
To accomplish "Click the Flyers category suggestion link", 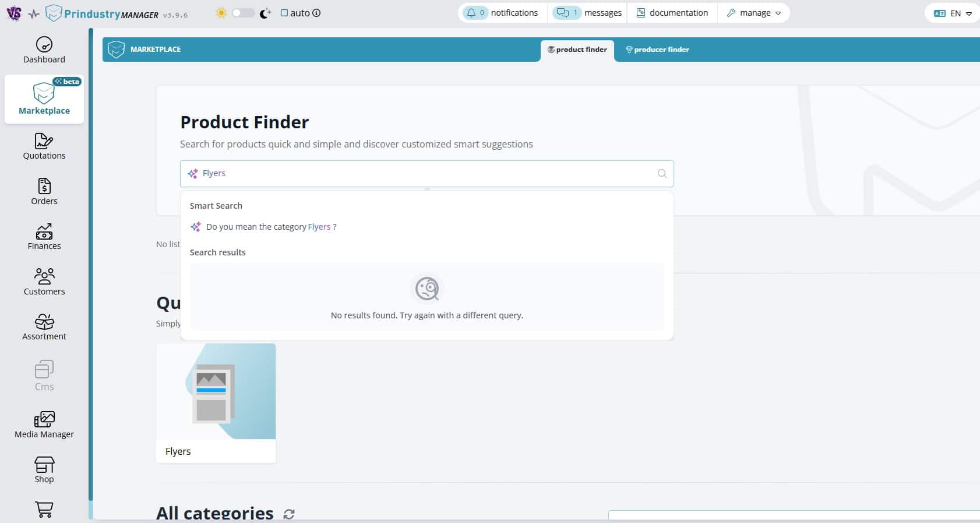I will tap(319, 227).
